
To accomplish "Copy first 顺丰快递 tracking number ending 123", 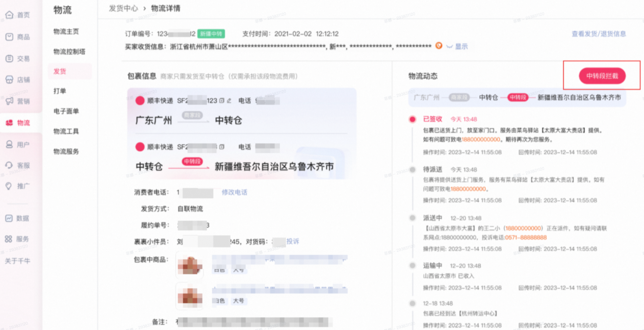I will [x=222, y=101].
